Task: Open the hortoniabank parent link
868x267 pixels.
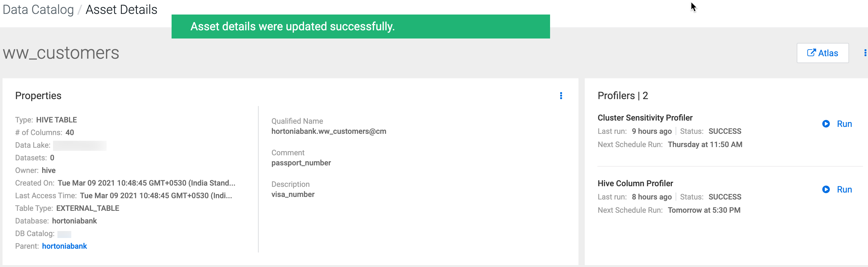Action: [64, 246]
